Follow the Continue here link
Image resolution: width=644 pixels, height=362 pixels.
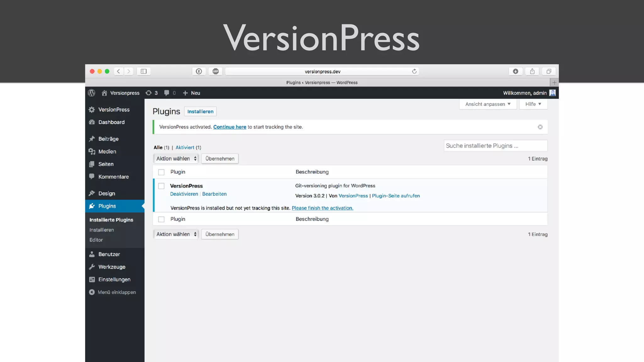230,127
